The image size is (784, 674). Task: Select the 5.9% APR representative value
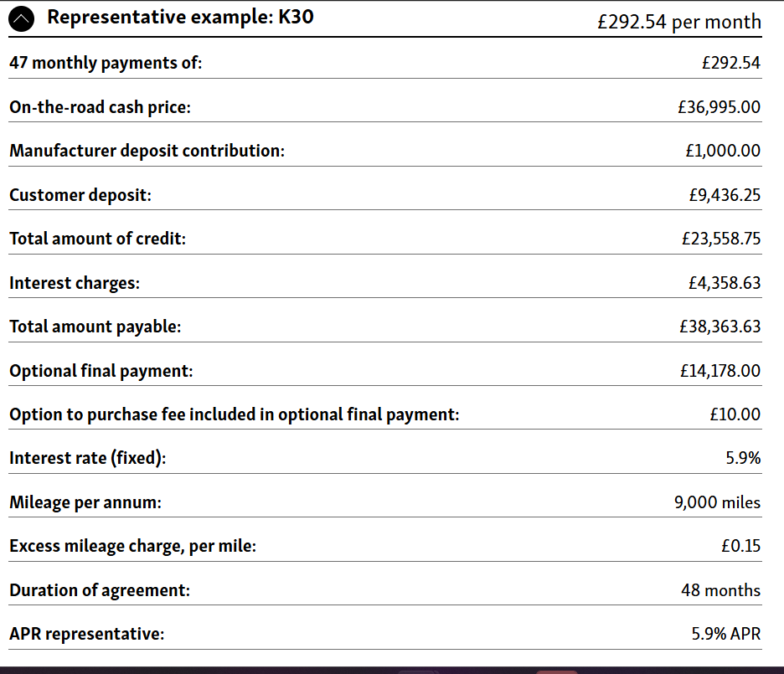[725, 634]
